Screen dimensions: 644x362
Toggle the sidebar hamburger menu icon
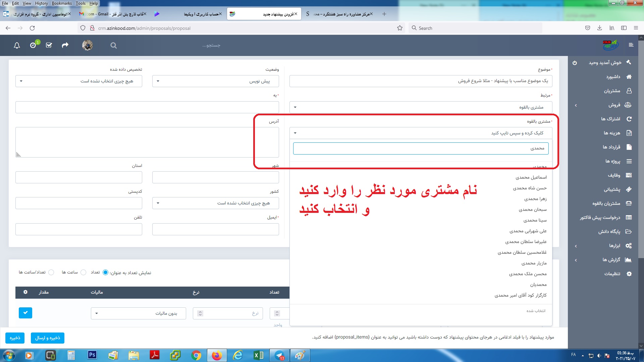pos(631,45)
